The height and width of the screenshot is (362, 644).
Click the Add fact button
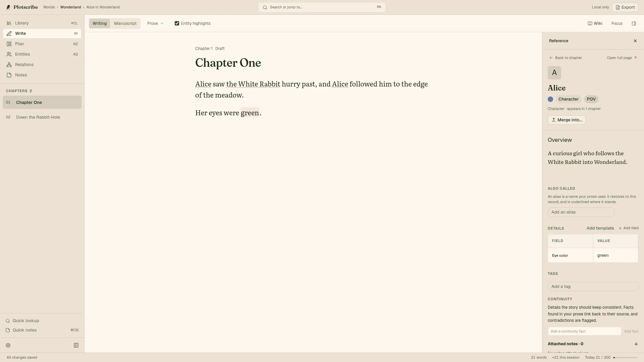(x=631, y=331)
